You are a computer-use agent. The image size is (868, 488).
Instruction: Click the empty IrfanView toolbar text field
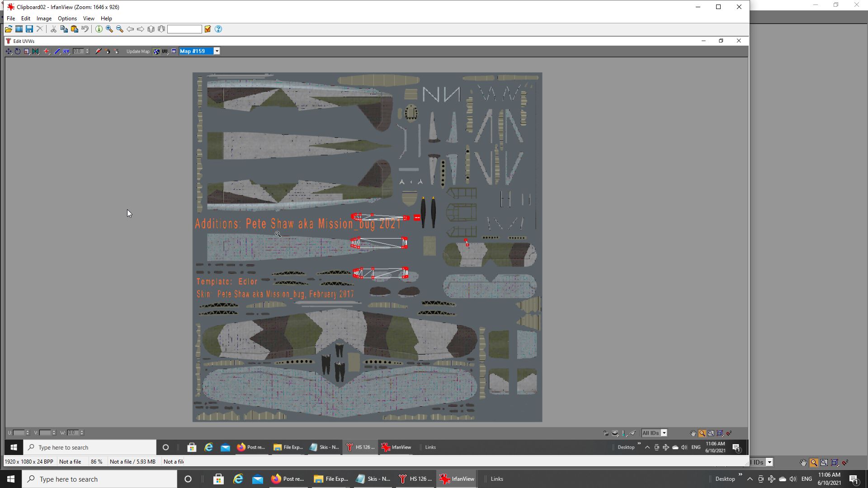(x=184, y=29)
